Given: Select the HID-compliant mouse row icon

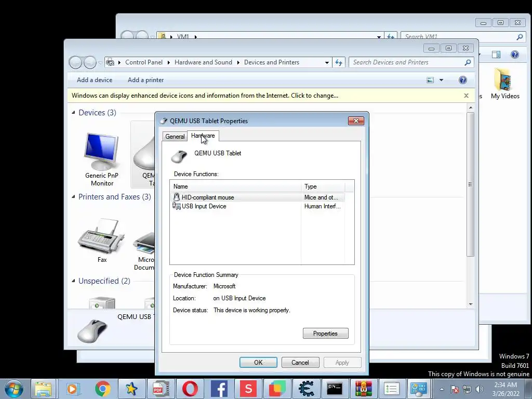Looking at the screenshot, I should pos(177,197).
